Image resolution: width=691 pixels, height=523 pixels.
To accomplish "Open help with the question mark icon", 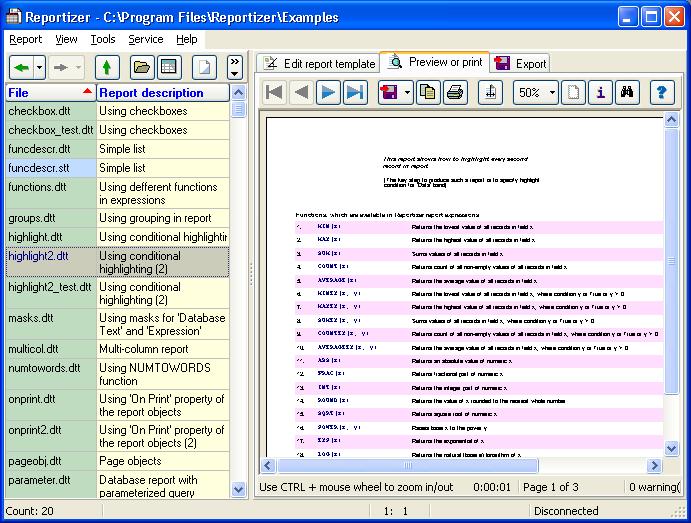I will (662, 92).
